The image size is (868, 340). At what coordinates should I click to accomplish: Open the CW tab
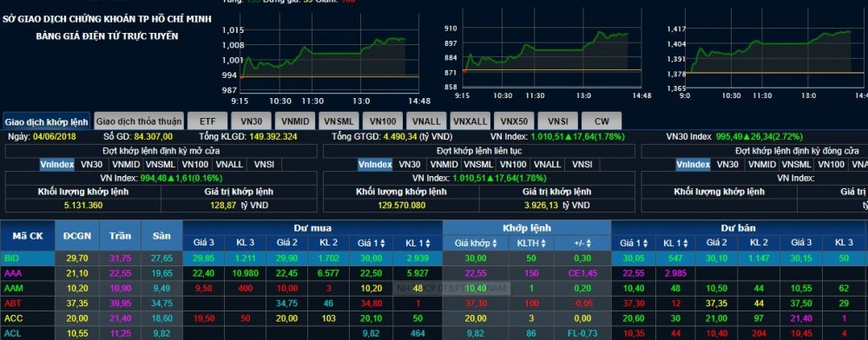pyautogui.click(x=602, y=121)
